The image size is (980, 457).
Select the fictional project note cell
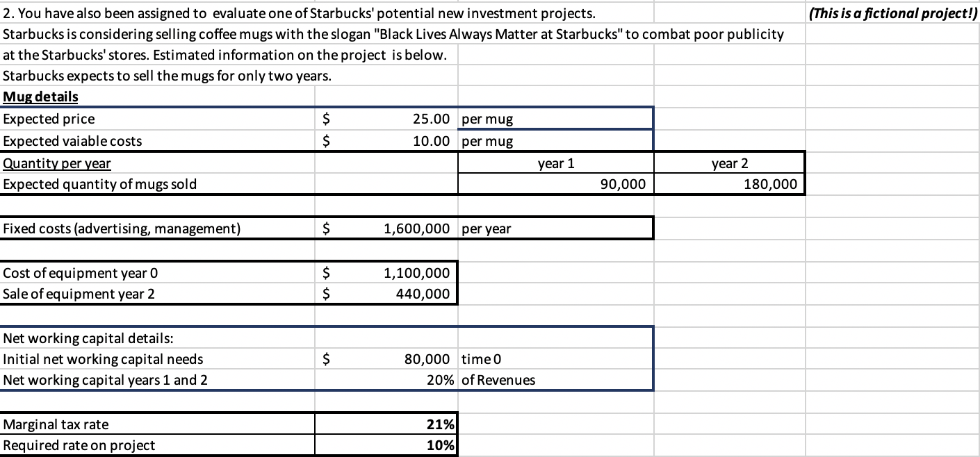click(x=893, y=12)
